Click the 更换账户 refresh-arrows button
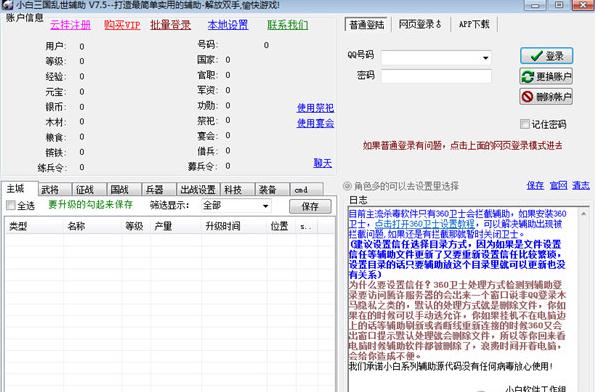 546,77
